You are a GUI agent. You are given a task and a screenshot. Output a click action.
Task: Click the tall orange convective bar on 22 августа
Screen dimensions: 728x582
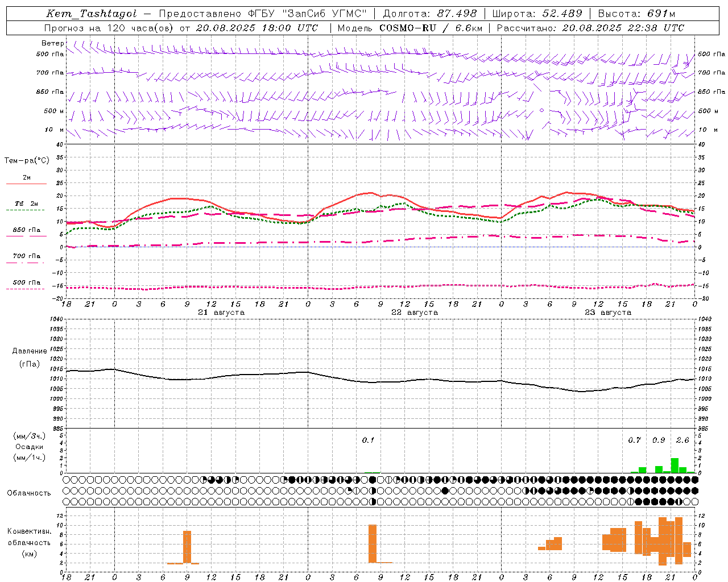373,544
